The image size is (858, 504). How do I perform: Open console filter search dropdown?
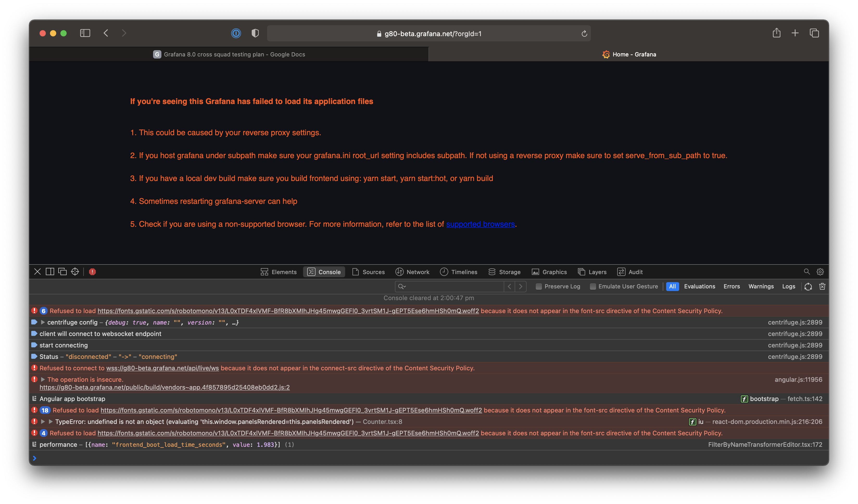click(402, 287)
